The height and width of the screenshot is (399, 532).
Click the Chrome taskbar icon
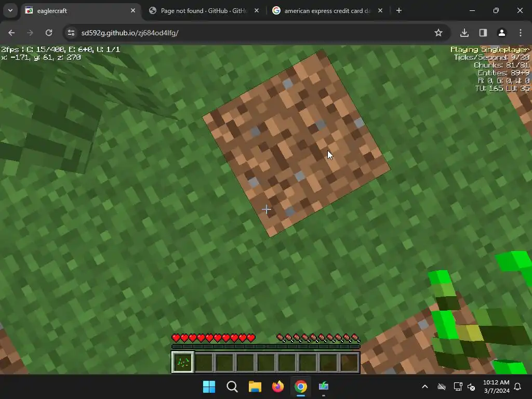pos(301,387)
